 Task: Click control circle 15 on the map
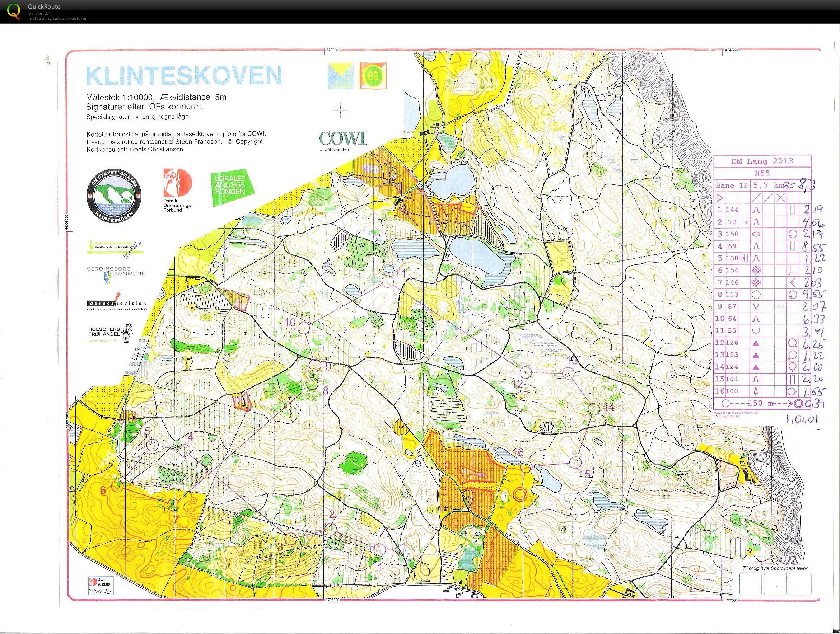(x=576, y=462)
